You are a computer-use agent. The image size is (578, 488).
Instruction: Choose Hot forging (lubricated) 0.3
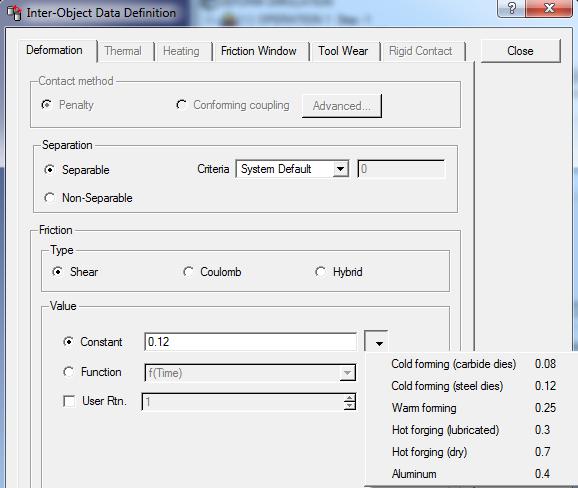pos(471,430)
